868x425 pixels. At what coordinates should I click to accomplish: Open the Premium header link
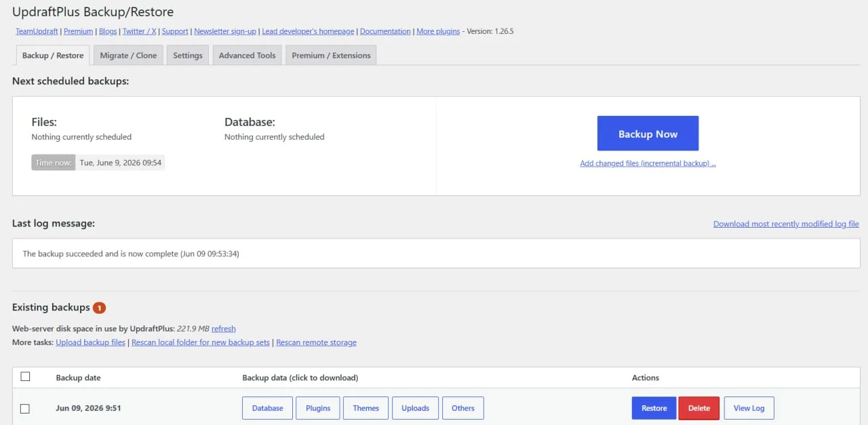(79, 31)
